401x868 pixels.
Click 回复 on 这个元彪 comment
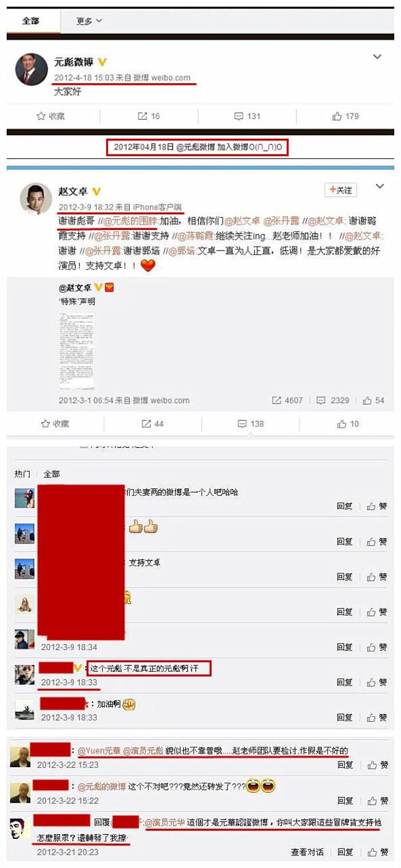[x=344, y=682]
